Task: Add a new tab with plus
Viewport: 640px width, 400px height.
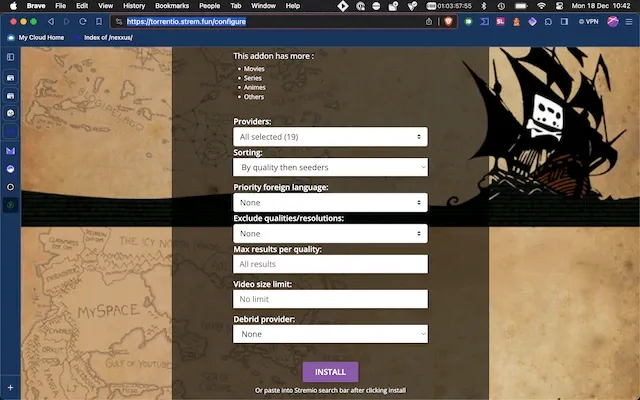Action: [x=11, y=387]
